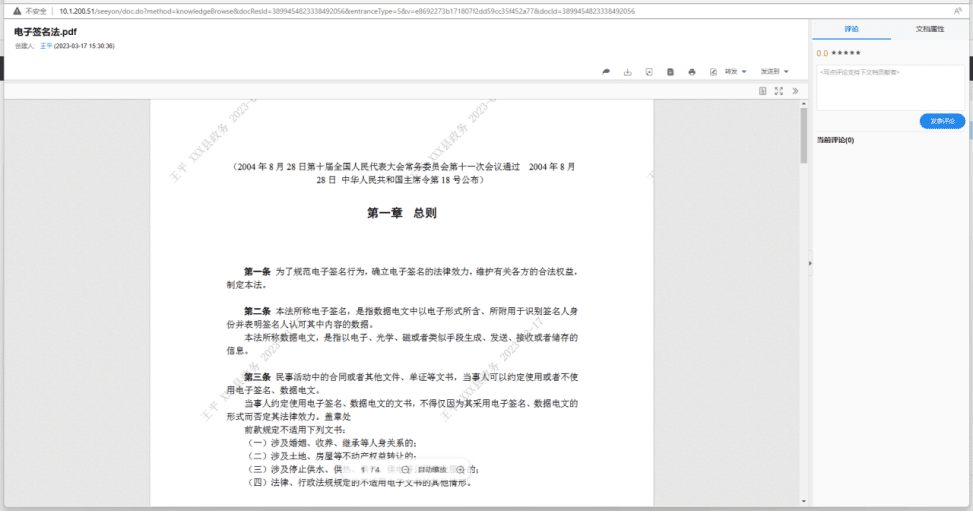Image resolution: width=973 pixels, height=512 pixels.
Task: Click the page number indicator 1 / 4
Action: click(370, 470)
